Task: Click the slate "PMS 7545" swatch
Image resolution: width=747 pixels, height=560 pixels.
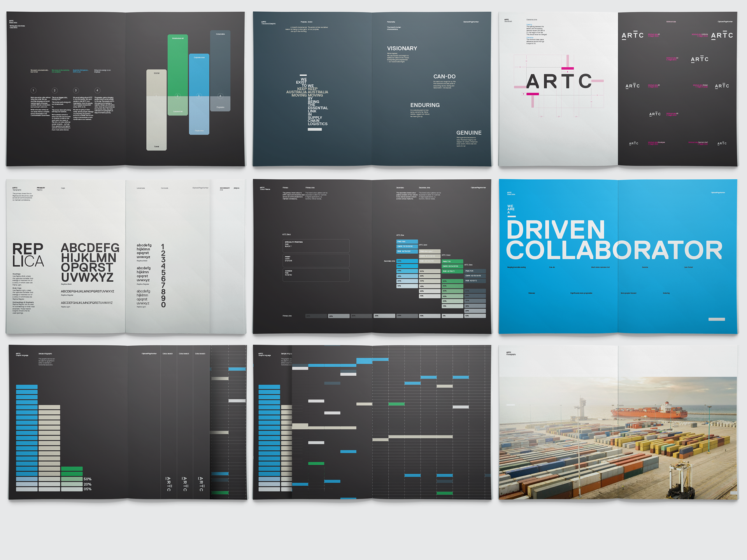Action: (475, 271)
